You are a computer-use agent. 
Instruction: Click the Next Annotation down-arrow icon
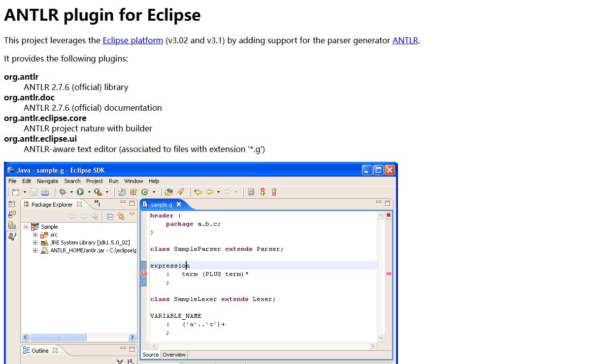click(274, 192)
